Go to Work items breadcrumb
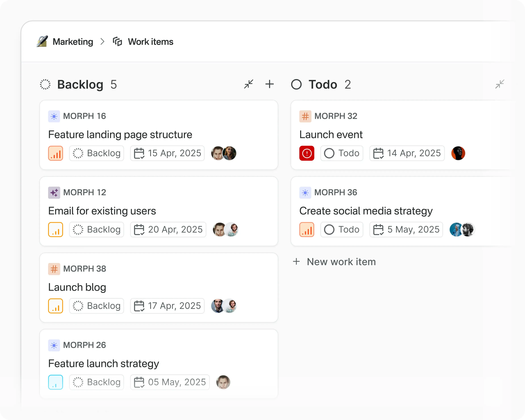The height and width of the screenshot is (420, 525). tap(150, 42)
